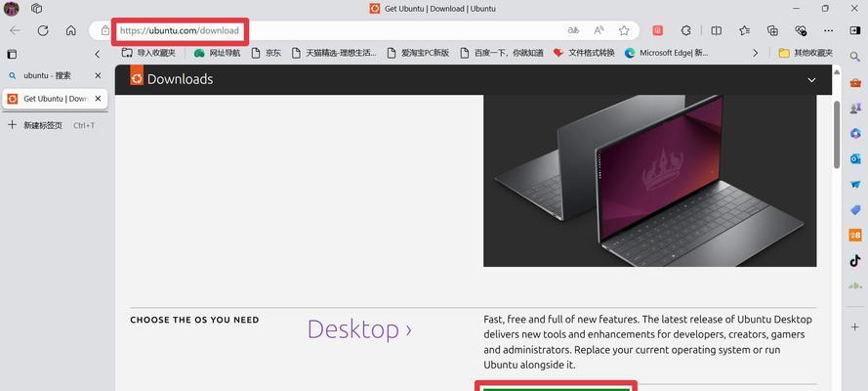Image resolution: width=868 pixels, height=391 pixels.
Task: Open the green bar-graph sidebar icon
Action: [x=855, y=285]
